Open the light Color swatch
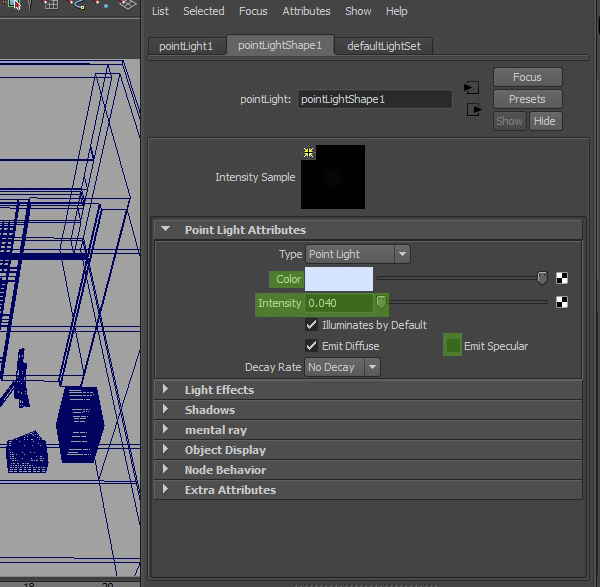Viewport: 600px width, 587px height. coord(339,279)
